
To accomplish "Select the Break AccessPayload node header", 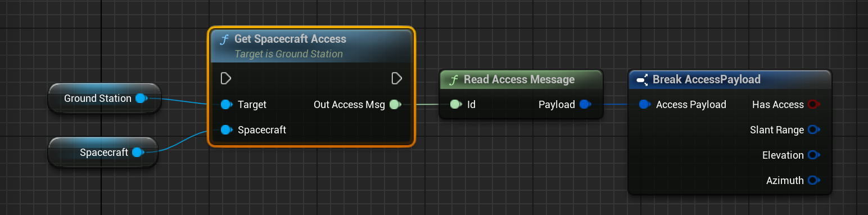I will click(729, 79).
